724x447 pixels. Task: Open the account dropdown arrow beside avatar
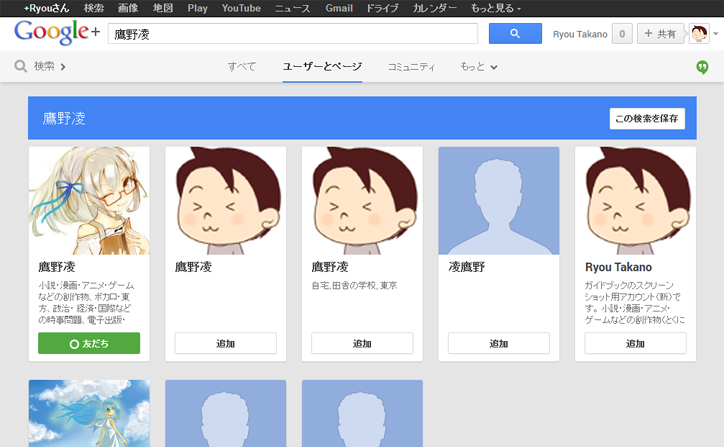tap(716, 34)
